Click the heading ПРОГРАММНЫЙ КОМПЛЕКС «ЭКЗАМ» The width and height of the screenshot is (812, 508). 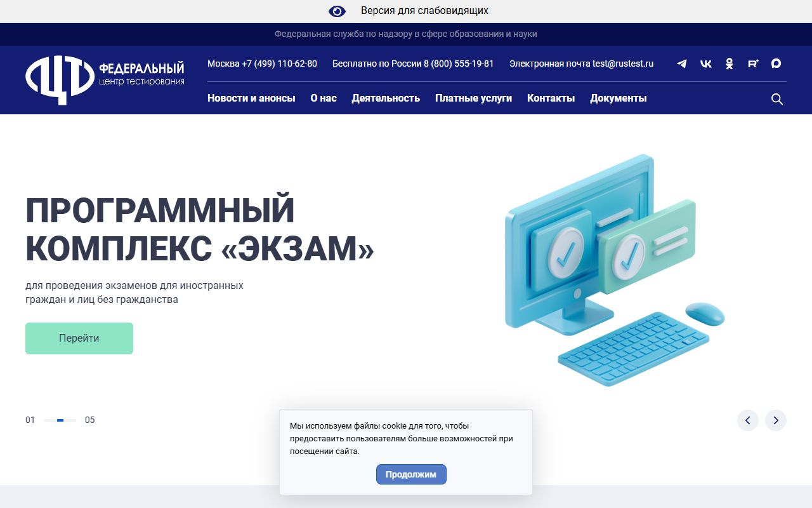tap(200, 229)
